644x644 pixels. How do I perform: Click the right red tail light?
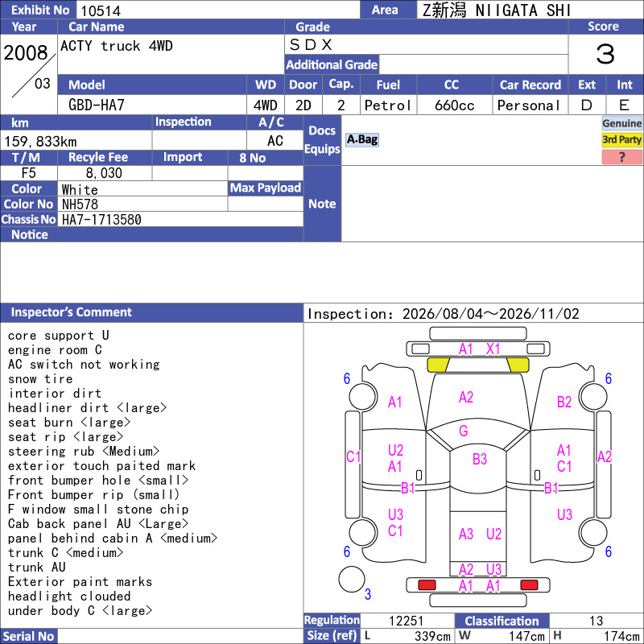pyautogui.click(x=529, y=585)
